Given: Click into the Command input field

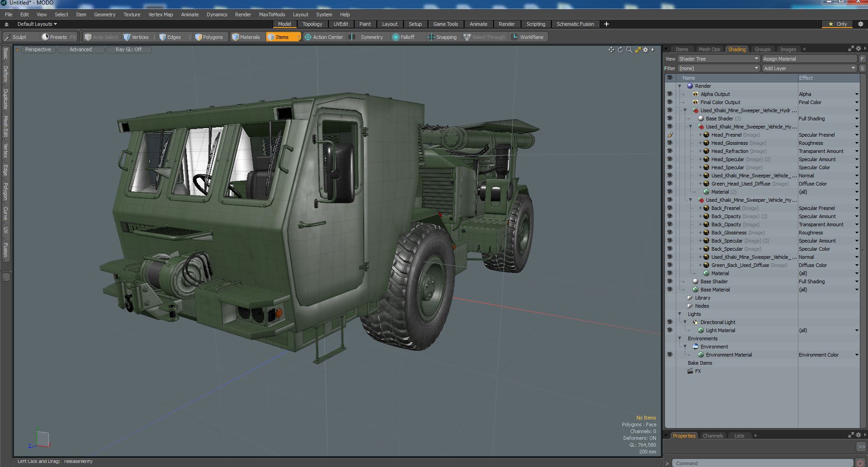Looking at the screenshot, I should pyautogui.click(x=762, y=463).
